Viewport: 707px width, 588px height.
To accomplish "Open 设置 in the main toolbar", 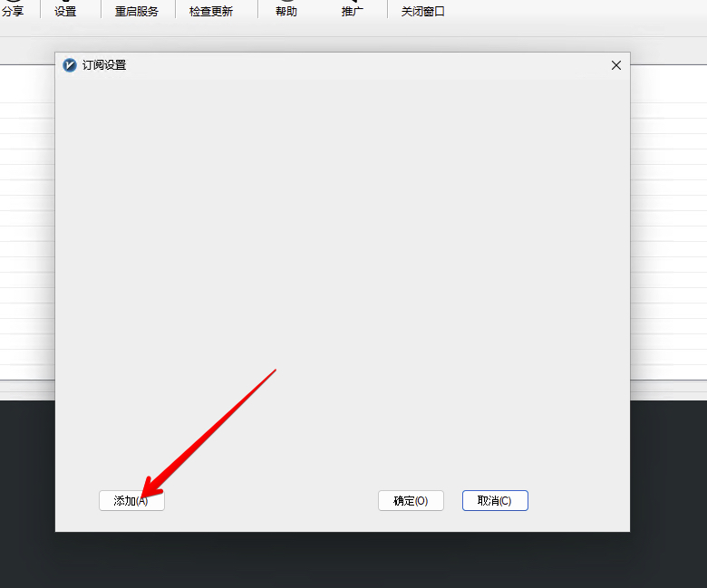I will coord(65,10).
